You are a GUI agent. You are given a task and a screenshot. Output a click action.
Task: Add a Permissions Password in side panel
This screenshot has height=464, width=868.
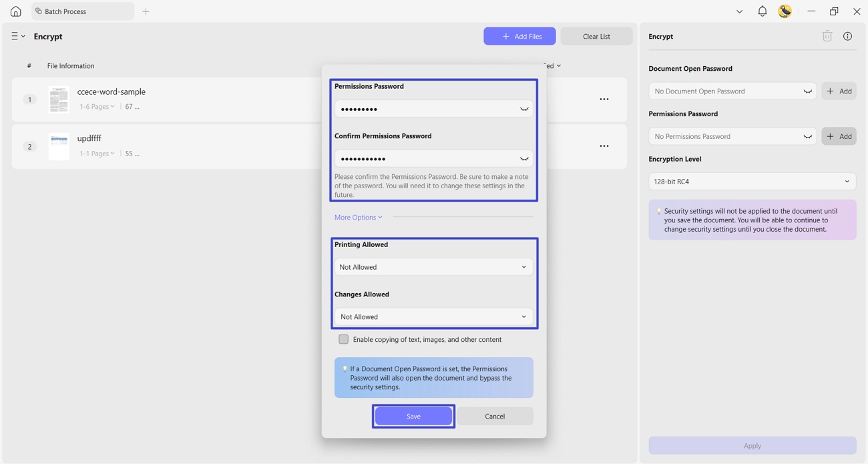[839, 136]
